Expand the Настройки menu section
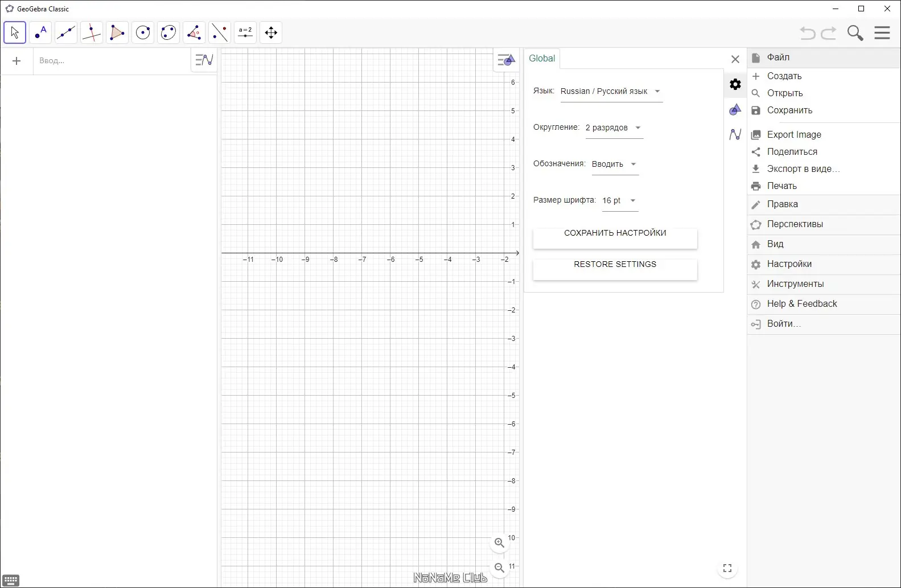Viewport: 901px width, 588px height. click(x=824, y=264)
